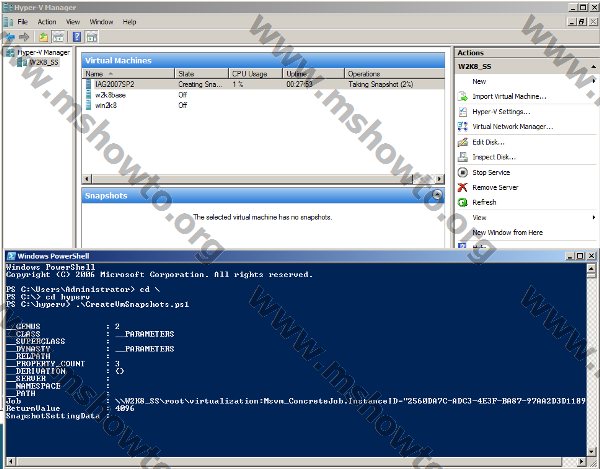Click New Window from Here action
This screenshot has width=600, height=469.
(507, 233)
